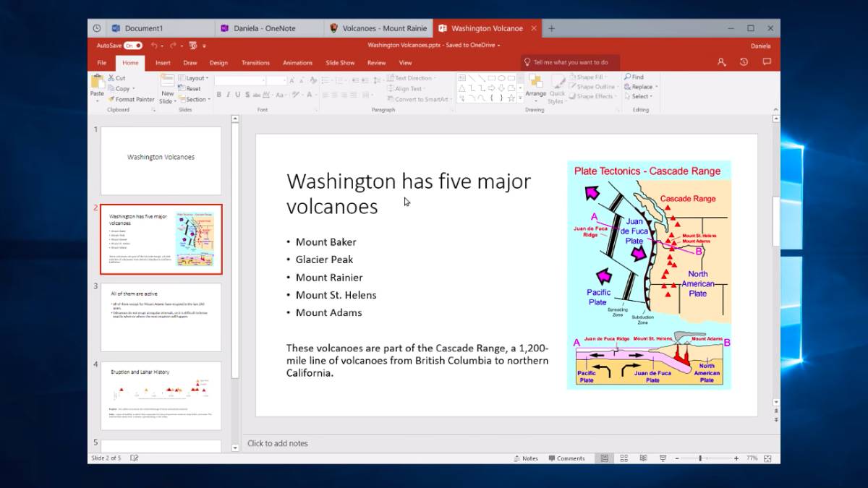Click Tell me what you want to do box
The image size is (868, 488).
tap(570, 62)
